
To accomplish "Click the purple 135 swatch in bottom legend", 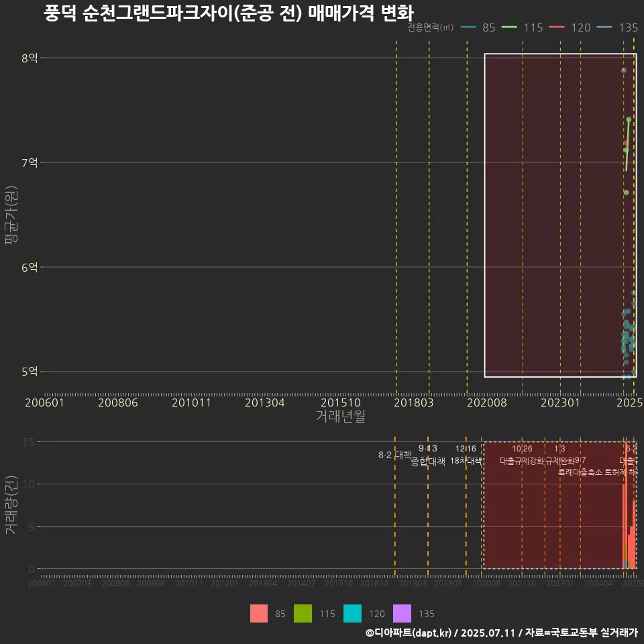I will [402, 614].
